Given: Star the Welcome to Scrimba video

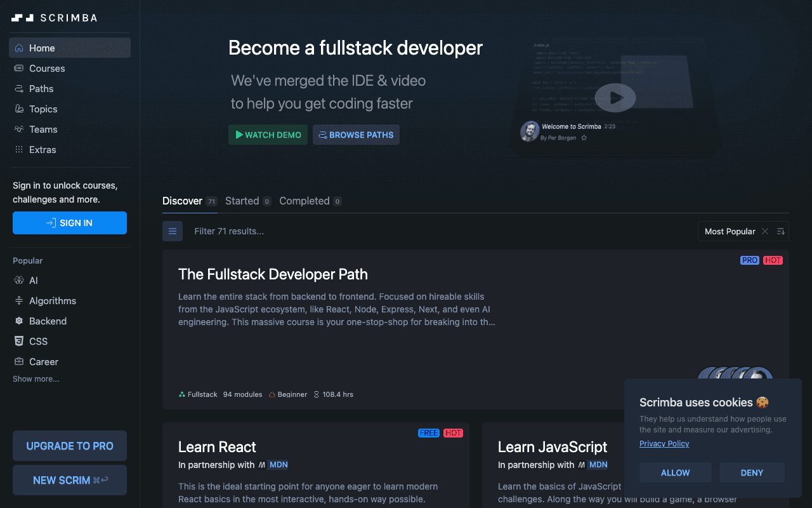Looking at the screenshot, I should pyautogui.click(x=584, y=138).
